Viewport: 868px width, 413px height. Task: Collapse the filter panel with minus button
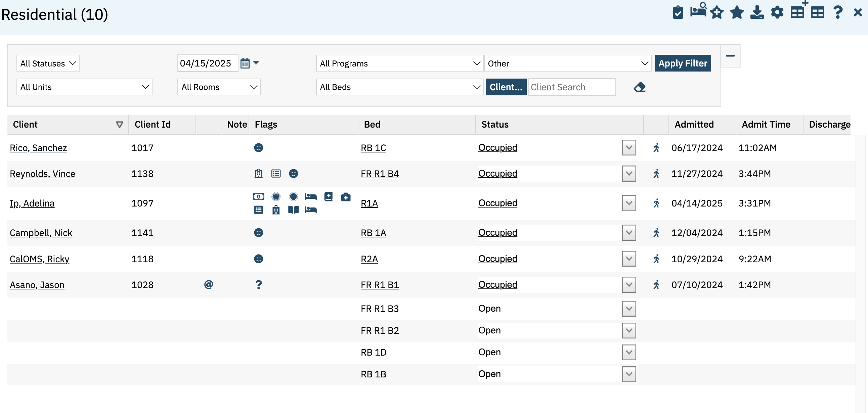[730, 56]
